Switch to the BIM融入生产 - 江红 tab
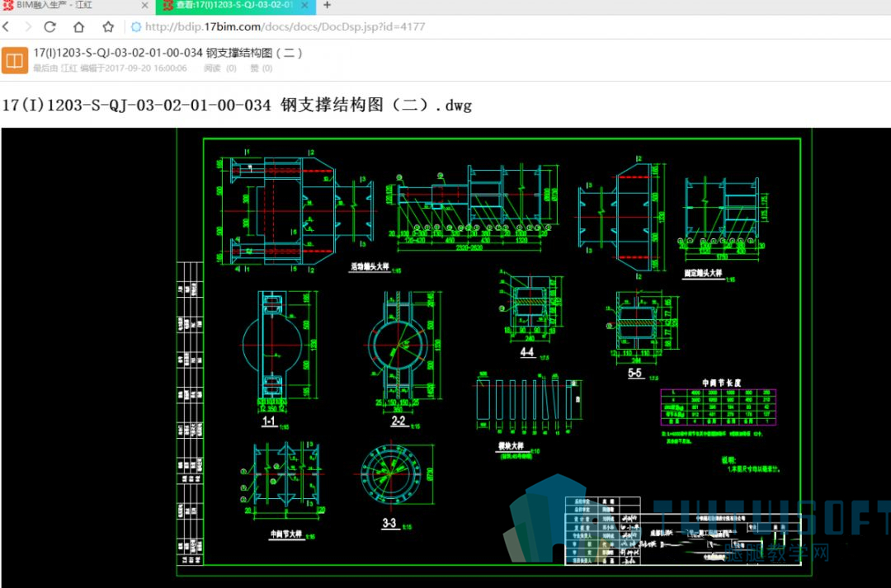The height and width of the screenshot is (588, 891). click(77, 6)
